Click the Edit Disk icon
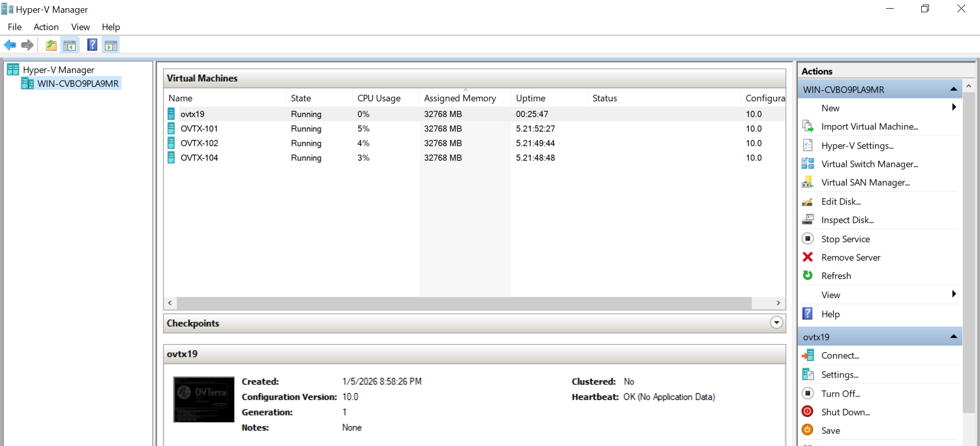The image size is (980, 446). [x=807, y=202]
